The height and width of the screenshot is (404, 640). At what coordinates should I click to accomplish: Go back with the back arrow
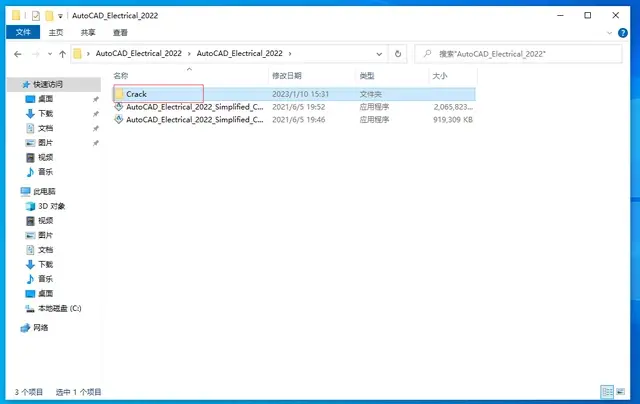(x=18, y=54)
